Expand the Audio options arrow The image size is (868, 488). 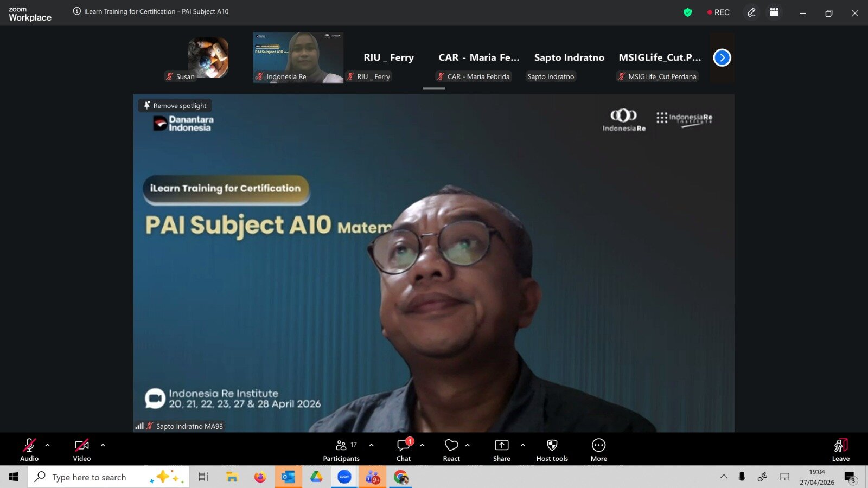pos(48,445)
